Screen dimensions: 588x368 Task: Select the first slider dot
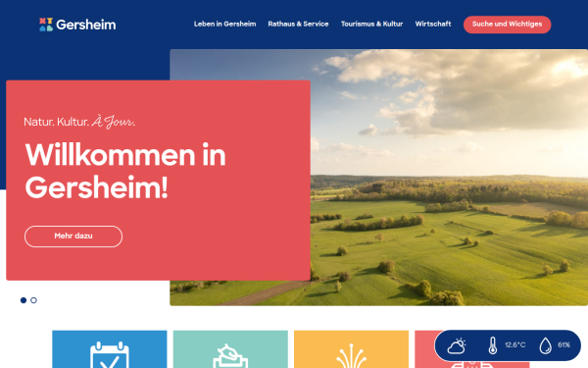(24, 300)
